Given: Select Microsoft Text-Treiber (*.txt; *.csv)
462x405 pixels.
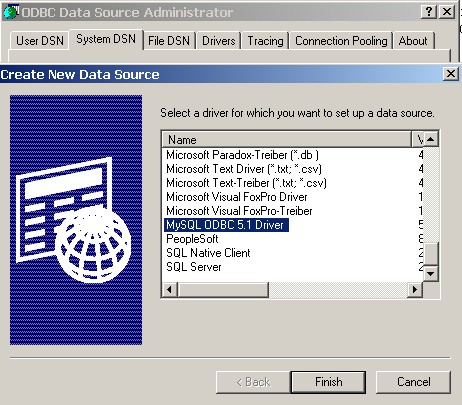Looking at the screenshot, I should [246, 183].
